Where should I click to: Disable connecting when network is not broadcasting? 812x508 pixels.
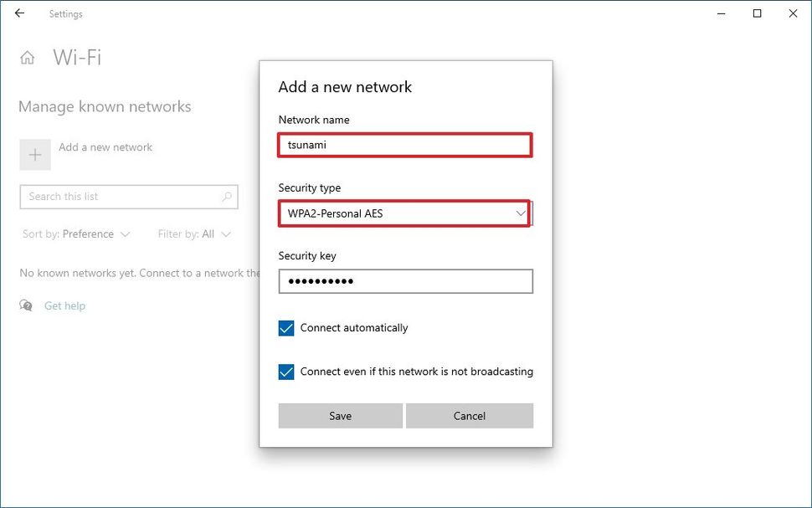[x=285, y=371]
